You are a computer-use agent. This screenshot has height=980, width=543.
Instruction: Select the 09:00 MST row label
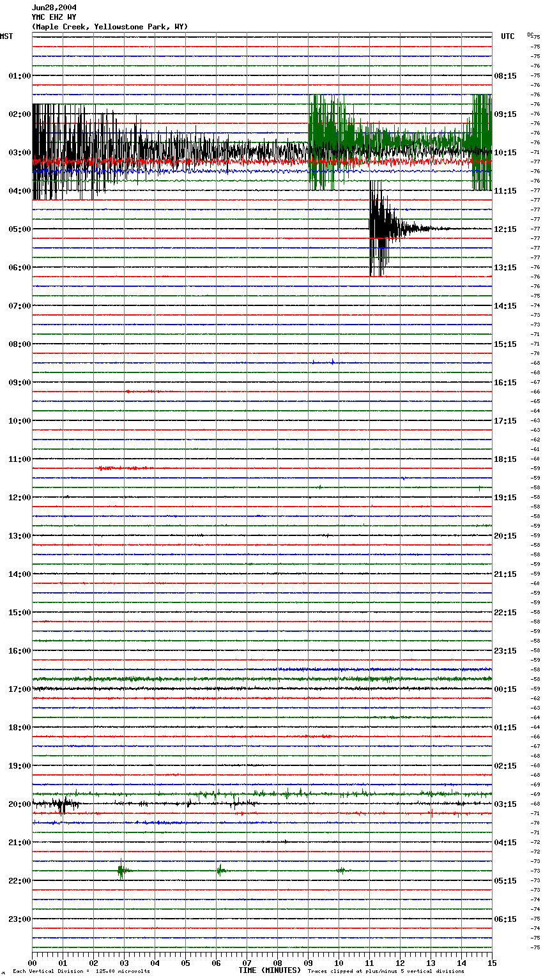tap(20, 382)
